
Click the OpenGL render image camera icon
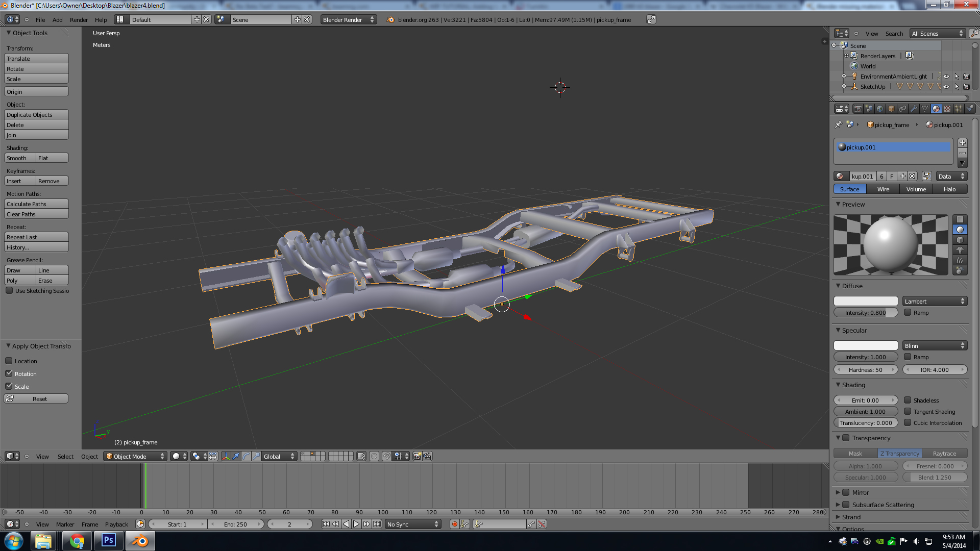coord(417,456)
